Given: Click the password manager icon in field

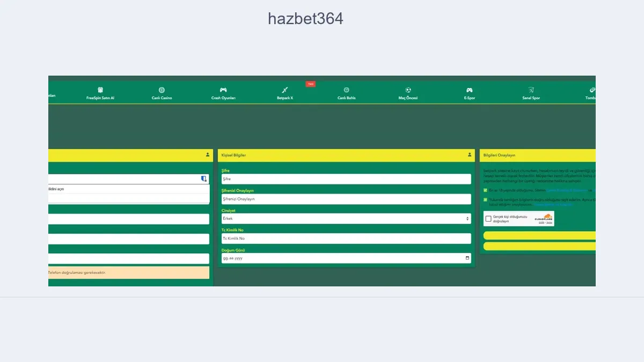Looking at the screenshot, I should click(204, 179).
